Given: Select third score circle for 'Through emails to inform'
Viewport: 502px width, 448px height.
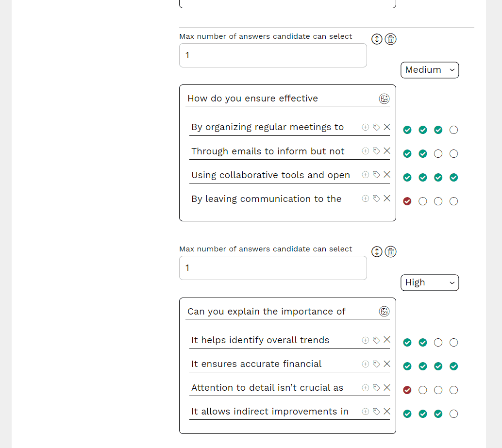Looking at the screenshot, I should [438, 153].
